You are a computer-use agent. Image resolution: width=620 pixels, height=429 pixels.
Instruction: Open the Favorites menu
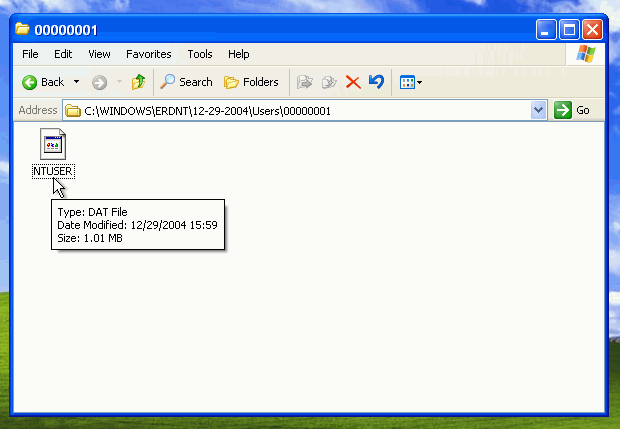(x=149, y=54)
